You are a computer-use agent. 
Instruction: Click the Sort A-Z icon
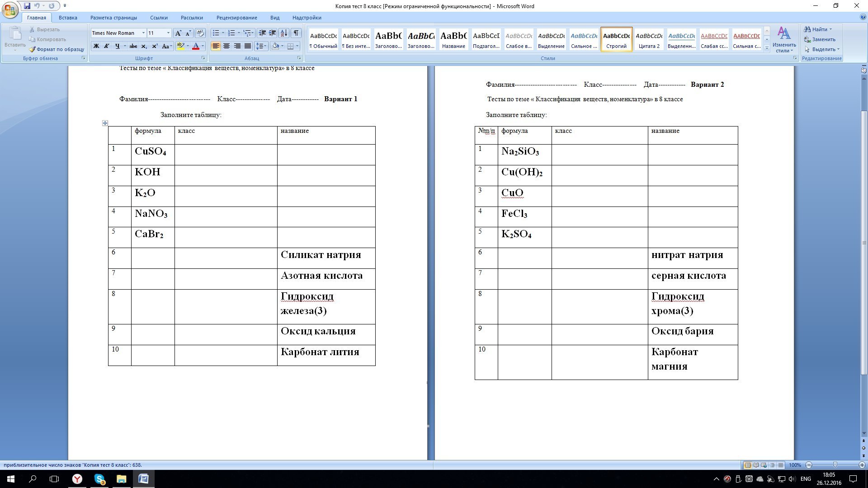click(283, 33)
